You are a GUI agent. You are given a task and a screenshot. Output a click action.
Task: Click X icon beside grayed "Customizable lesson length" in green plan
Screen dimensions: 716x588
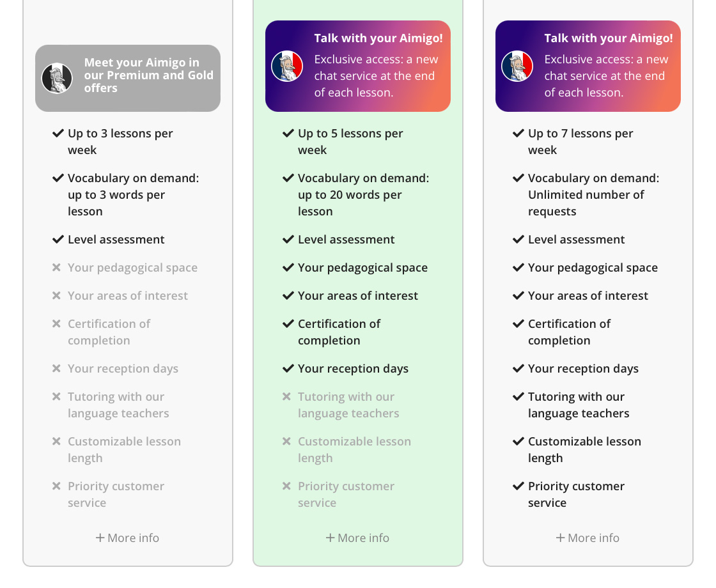coord(286,442)
